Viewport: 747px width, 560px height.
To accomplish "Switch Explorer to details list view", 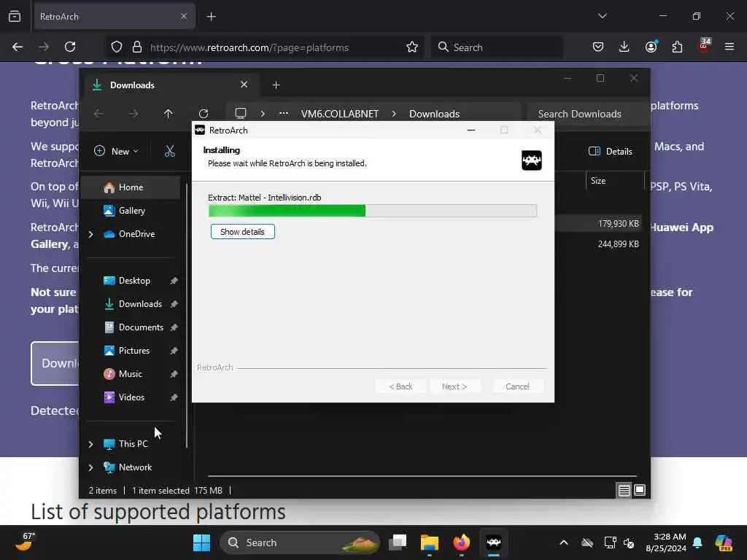I will point(624,490).
